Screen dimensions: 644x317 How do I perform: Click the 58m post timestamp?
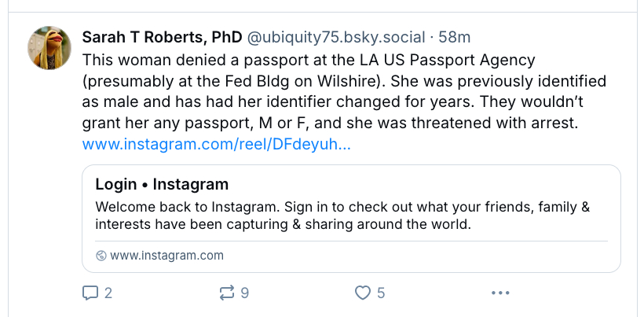(453, 37)
